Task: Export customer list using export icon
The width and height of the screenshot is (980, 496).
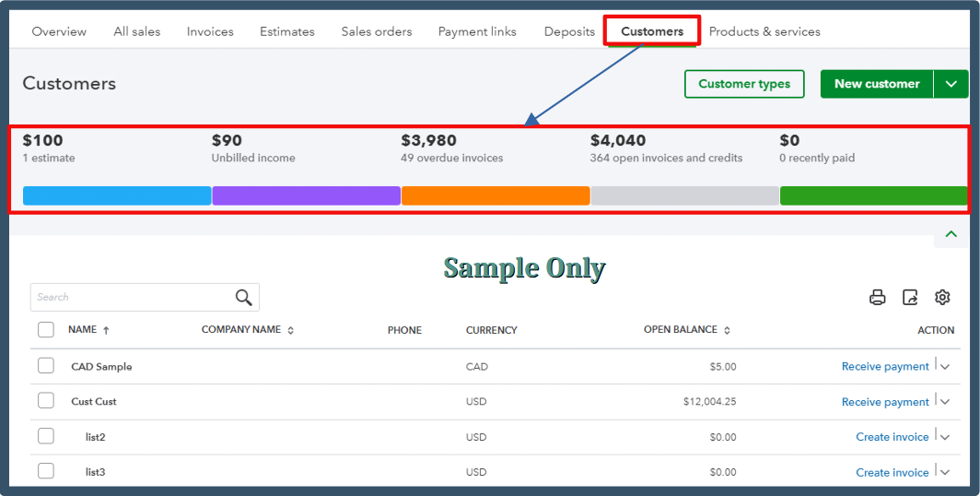Action: 910,297
